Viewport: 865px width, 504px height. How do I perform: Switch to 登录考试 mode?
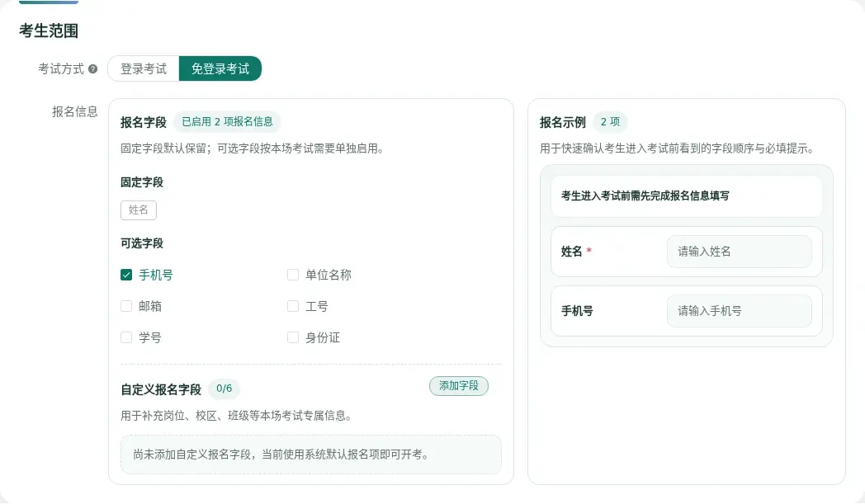coord(144,69)
